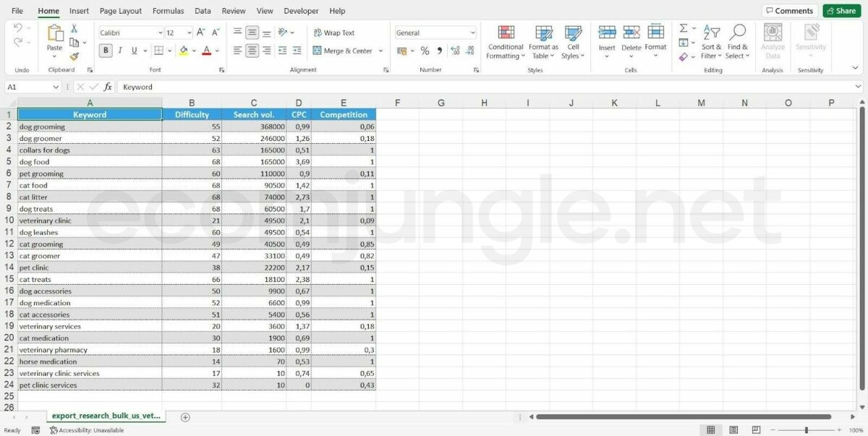Switch to the Formulas ribbon tab
Image resolution: width=868 pixels, height=436 pixels.
click(x=168, y=11)
